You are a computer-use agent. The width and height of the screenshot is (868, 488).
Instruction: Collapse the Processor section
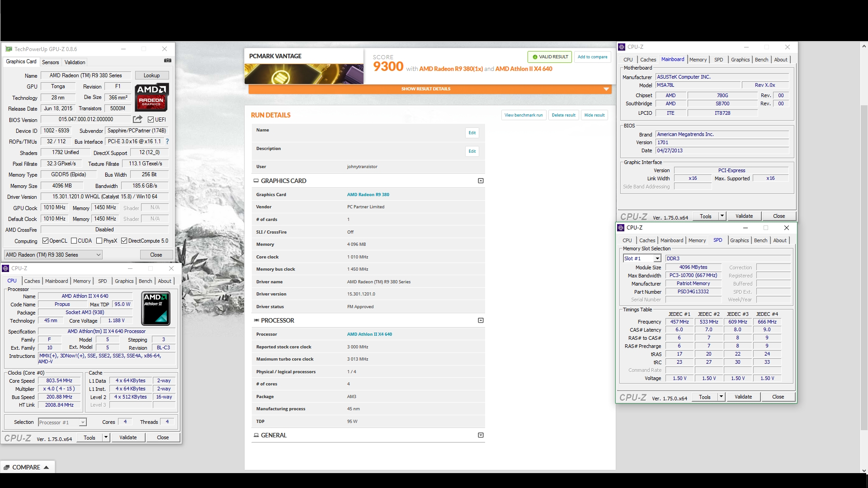click(481, 320)
